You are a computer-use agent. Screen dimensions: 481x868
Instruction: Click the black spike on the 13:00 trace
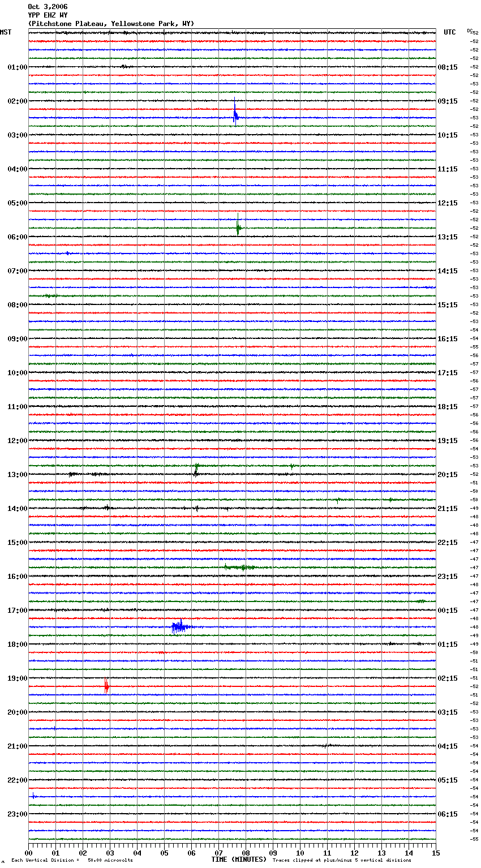pos(196,472)
